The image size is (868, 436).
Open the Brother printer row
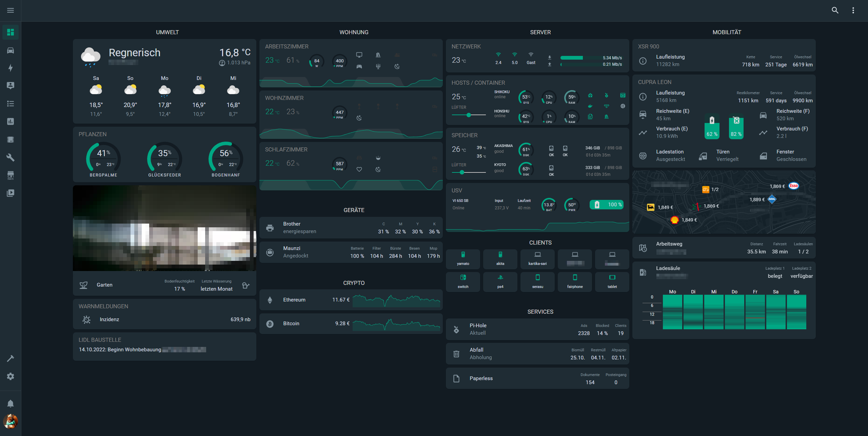tap(351, 228)
